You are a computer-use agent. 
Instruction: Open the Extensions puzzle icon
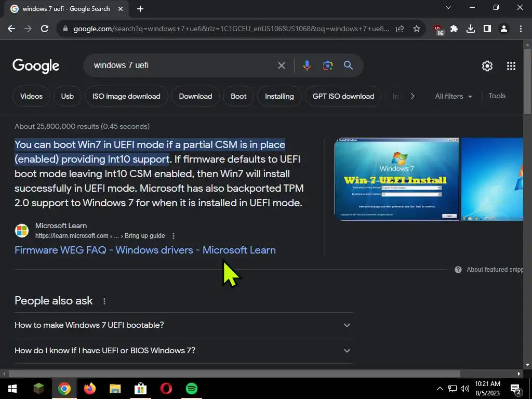point(454,29)
